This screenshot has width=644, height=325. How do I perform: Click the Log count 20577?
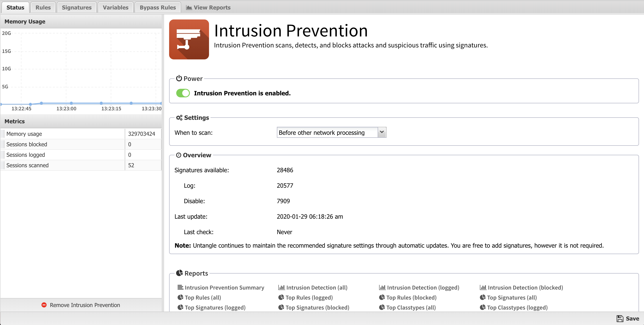click(x=285, y=186)
